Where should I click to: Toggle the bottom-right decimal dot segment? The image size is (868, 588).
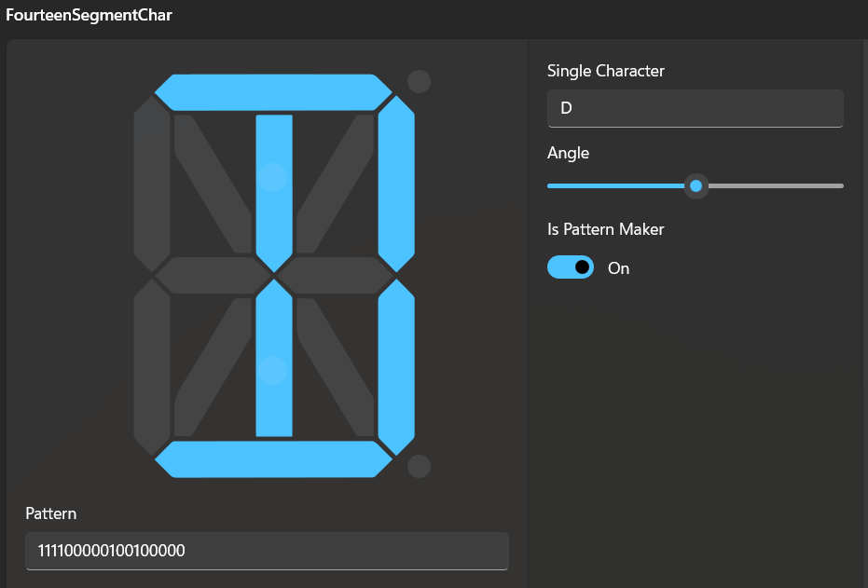click(419, 466)
